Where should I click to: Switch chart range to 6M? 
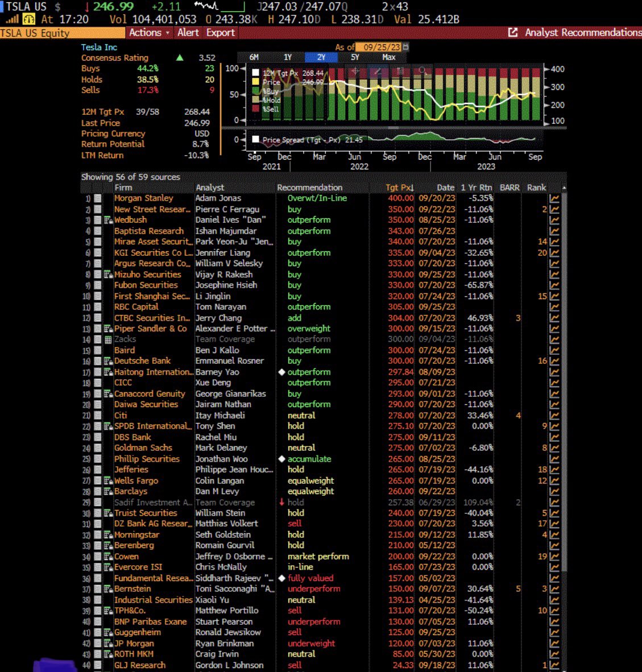coord(254,57)
